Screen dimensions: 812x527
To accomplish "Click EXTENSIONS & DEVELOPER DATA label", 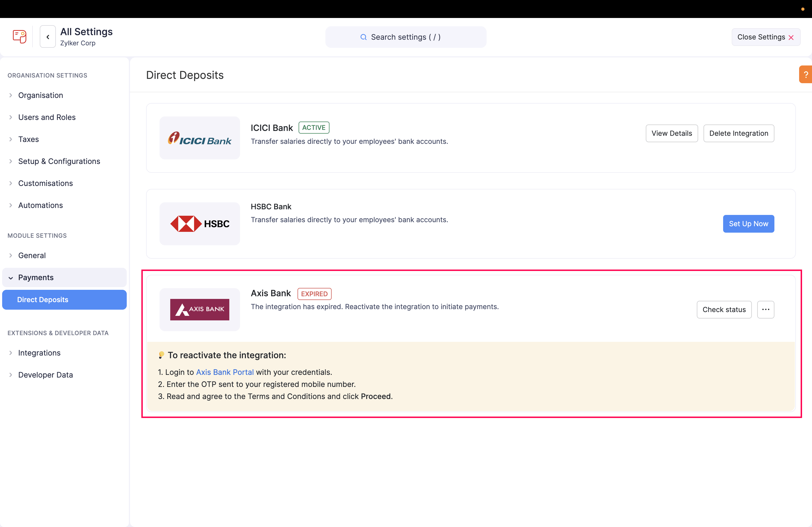I will point(58,333).
